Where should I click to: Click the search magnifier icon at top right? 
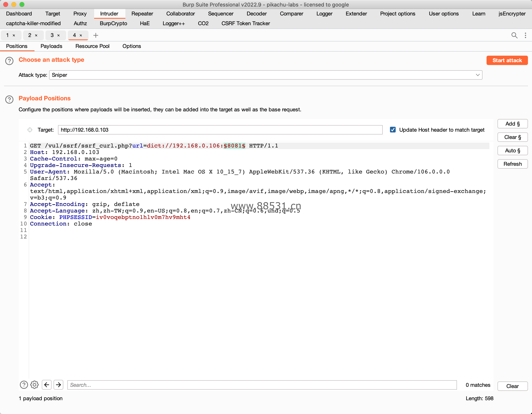(x=514, y=35)
